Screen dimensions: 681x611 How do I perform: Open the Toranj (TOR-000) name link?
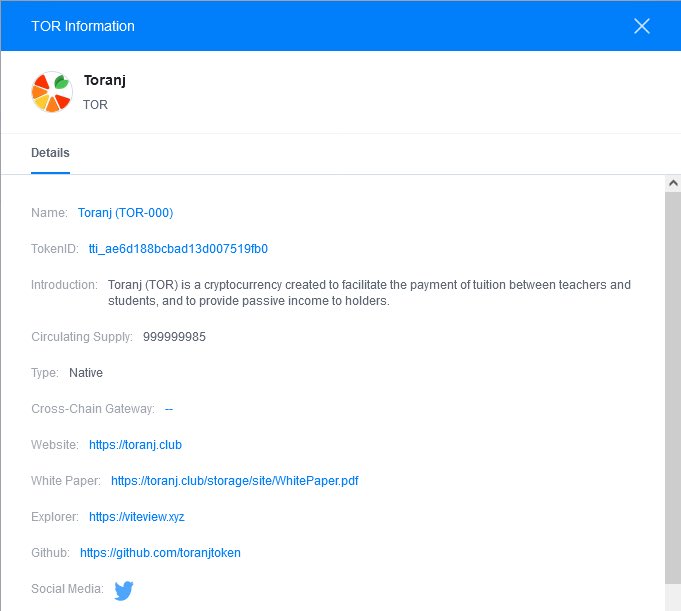click(x=126, y=213)
